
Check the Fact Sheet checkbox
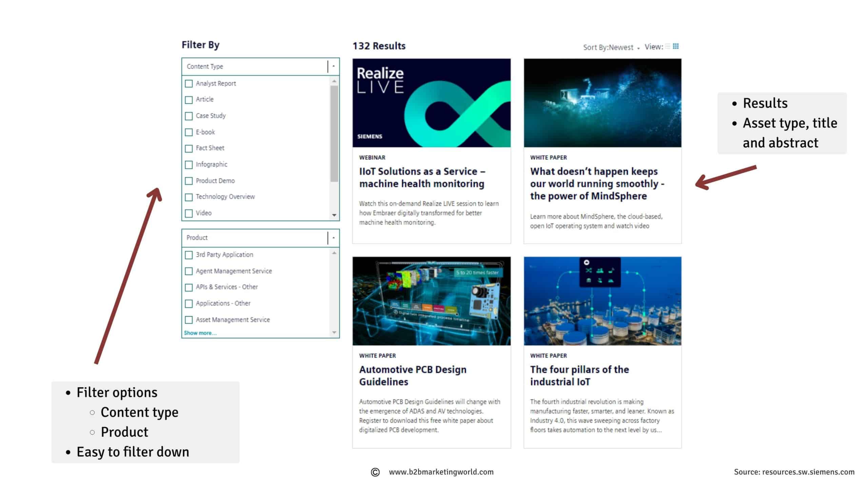pos(189,148)
